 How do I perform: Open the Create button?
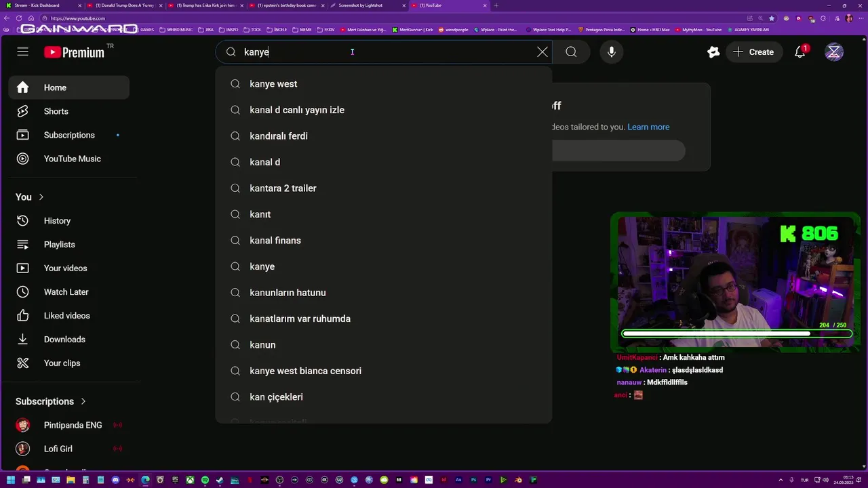point(753,52)
